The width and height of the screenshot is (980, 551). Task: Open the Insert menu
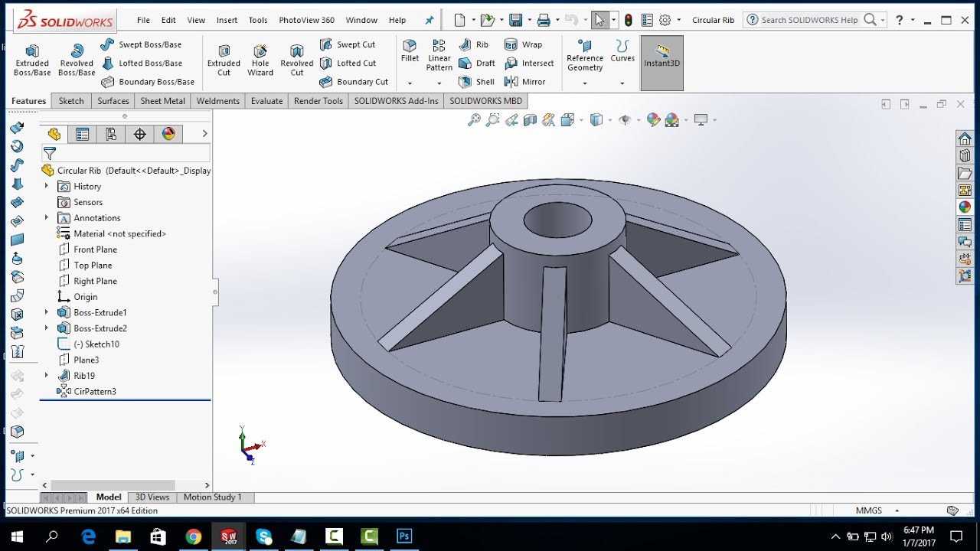(227, 20)
